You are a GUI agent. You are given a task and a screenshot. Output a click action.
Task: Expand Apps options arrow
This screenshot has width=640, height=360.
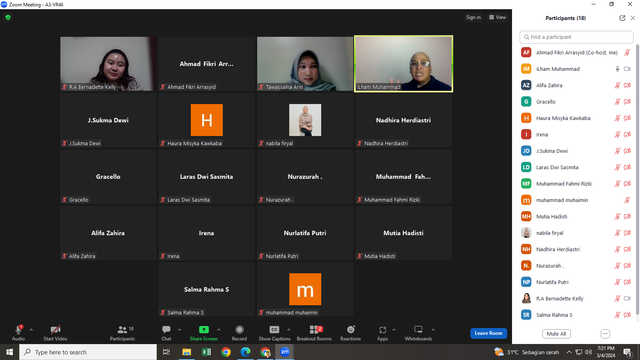[x=394, y=329]
